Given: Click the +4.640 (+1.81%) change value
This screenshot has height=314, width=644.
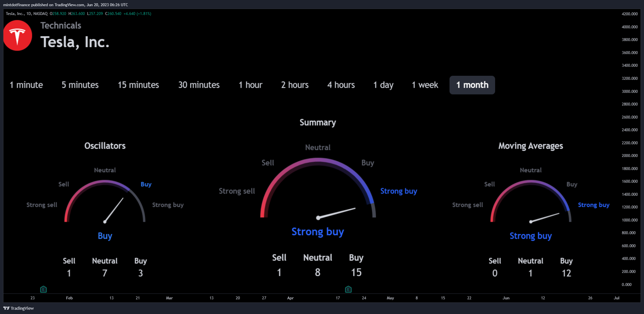Looking at the screenshot, I should (x=137, y=14).
